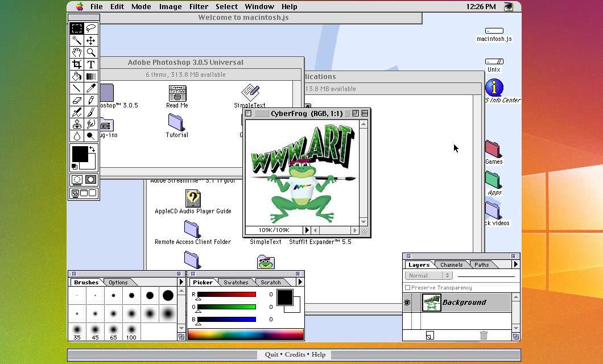Image resolution: width=603 pixels, height=364 pixels.
Task: Select the Type tool
Action: coord(91,64)
